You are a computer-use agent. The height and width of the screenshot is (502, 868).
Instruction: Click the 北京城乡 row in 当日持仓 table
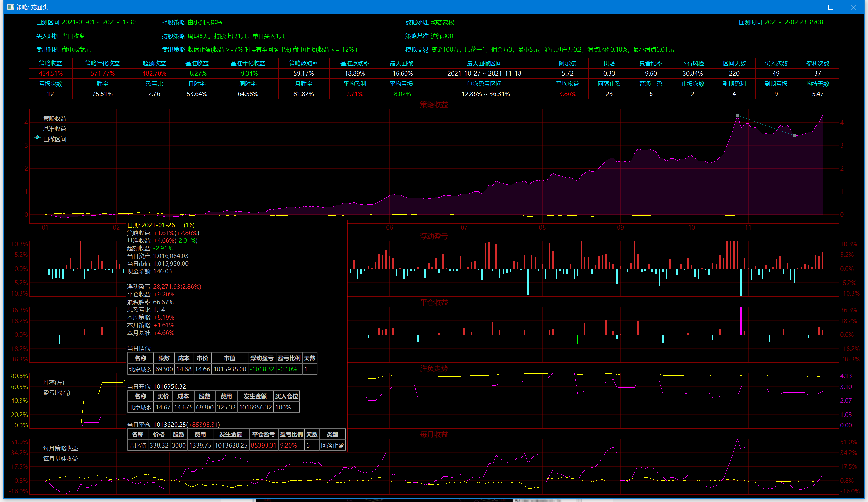coord(140,369)
